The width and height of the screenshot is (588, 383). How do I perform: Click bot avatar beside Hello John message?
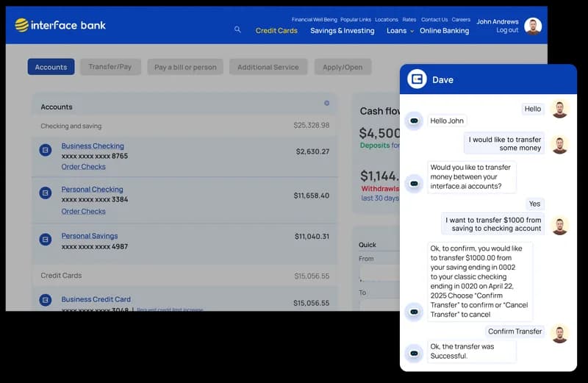point(414,121)
